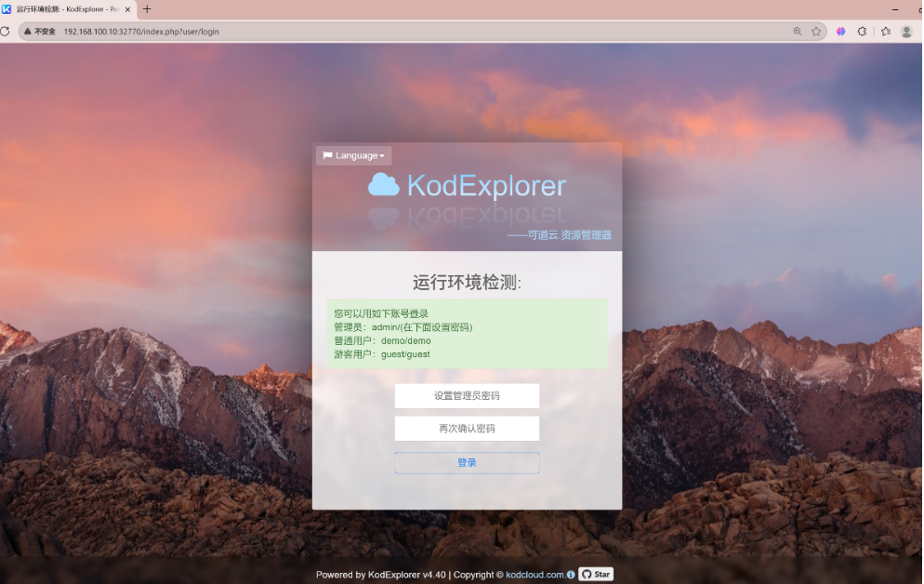Focus the set admin password field
This screenshot has width=924, height=584.
[467, 396]
